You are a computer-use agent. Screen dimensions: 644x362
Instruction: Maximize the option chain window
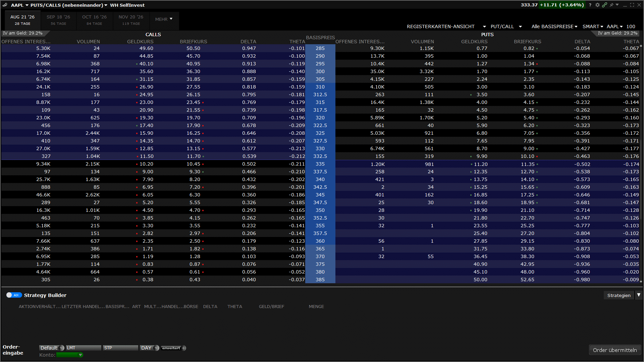click(632, 5)
